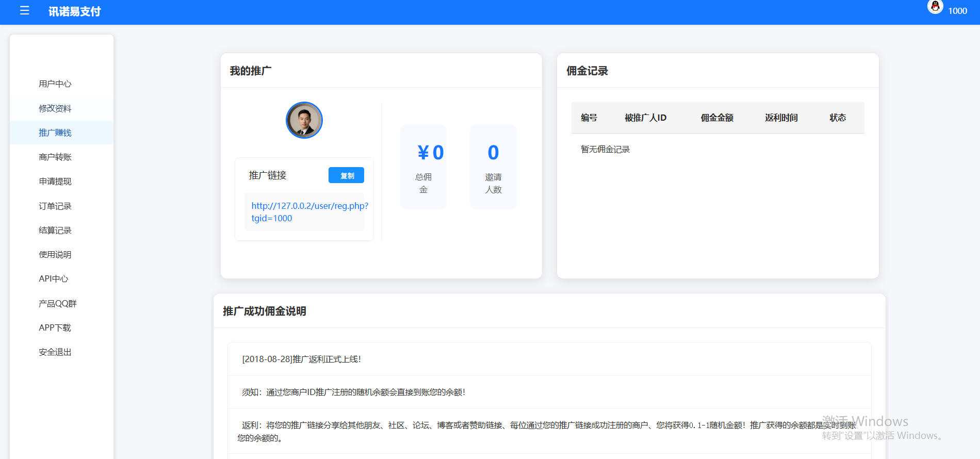Open user ID 1000 account menu
Image resolution: width=980 pixels, height=459 pixels.
(x=957, y=11)
